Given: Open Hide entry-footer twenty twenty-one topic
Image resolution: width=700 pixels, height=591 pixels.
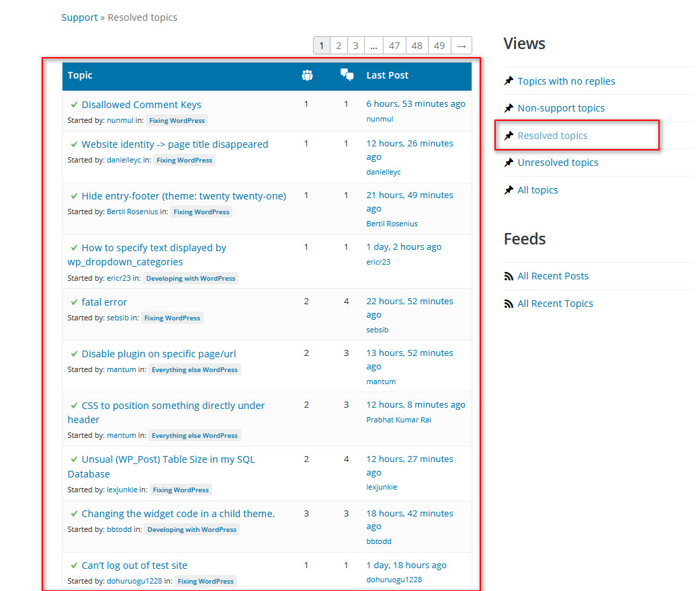Looking at the screenshot, I should 183,196.
